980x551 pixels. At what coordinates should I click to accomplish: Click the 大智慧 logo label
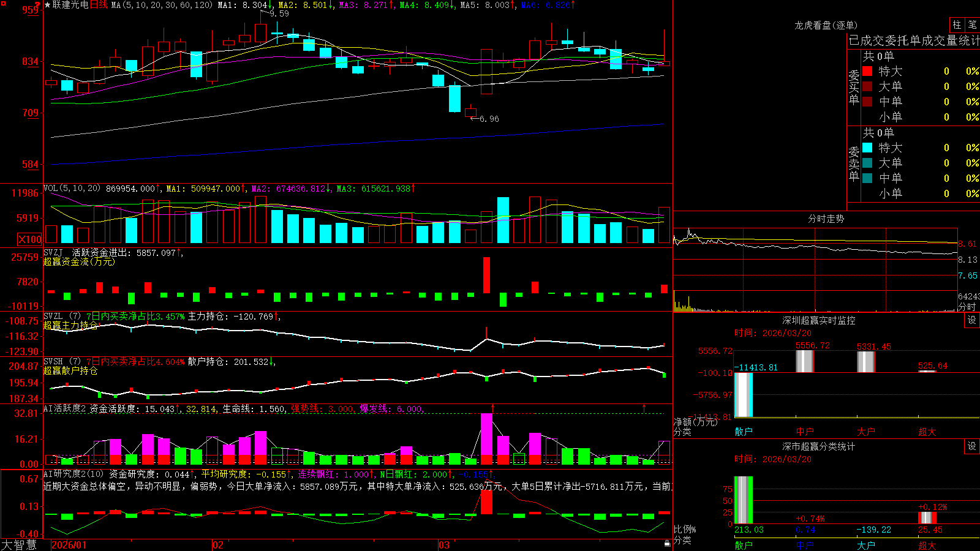(x=19, y=545)
